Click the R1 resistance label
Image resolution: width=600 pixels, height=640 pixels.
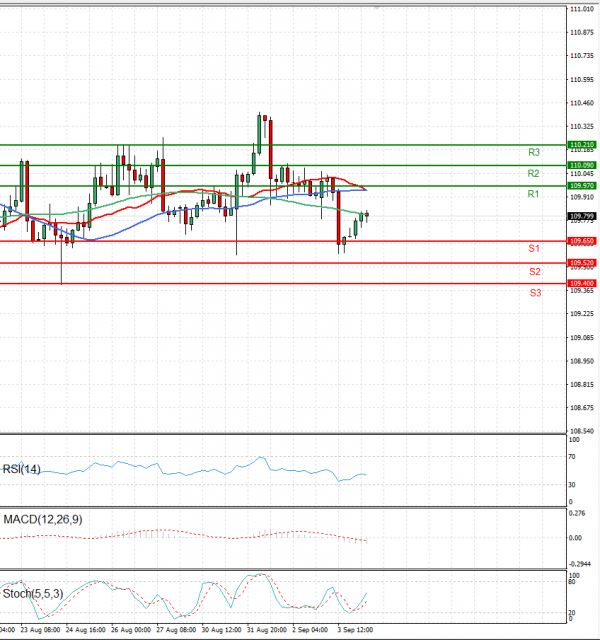coord(533,194)
